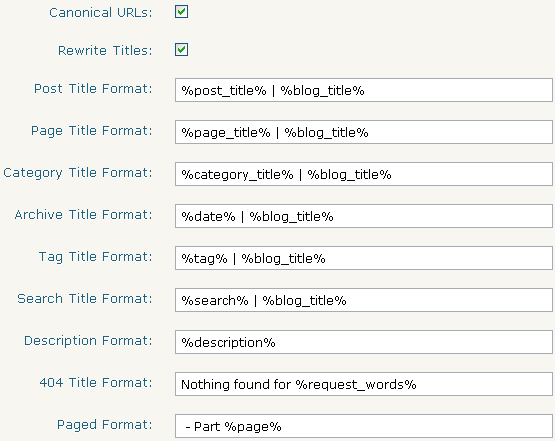Viewport: 557px width, 441px height.
Task: Click the 404 Title Format field
Action: tap(364, 384)
